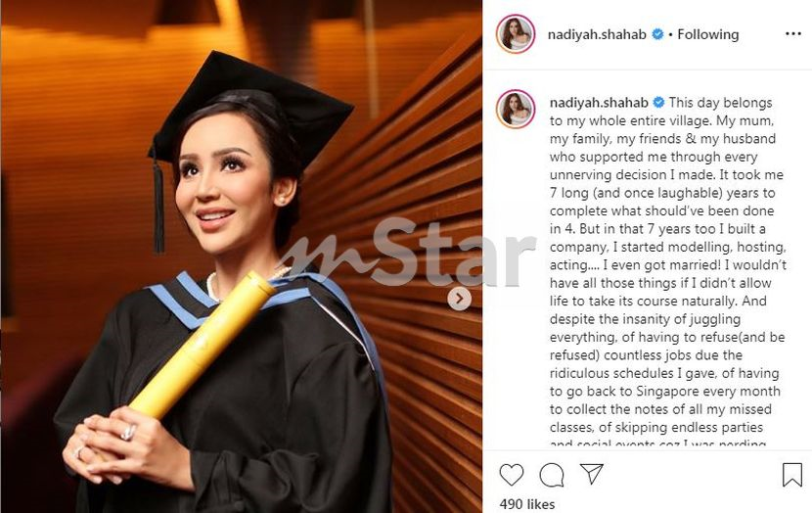Click the mStar watermark on image
The width and height of the screenshot is (812, 513).
pos(409,254)
